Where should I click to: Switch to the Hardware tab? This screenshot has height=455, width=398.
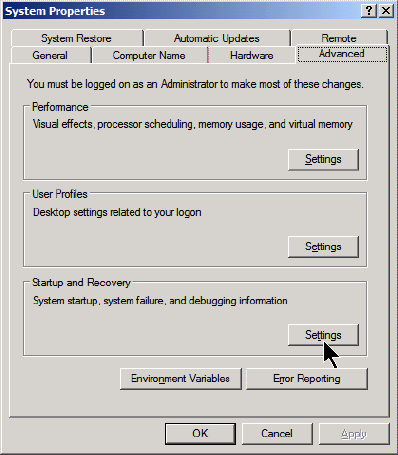252,55
